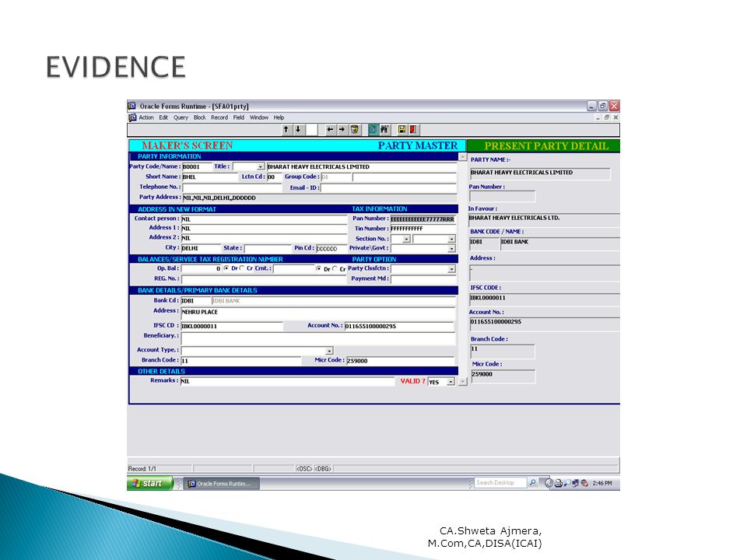Click the form icon left of Action menu
The image size is (747, 560).
point(132,117)
